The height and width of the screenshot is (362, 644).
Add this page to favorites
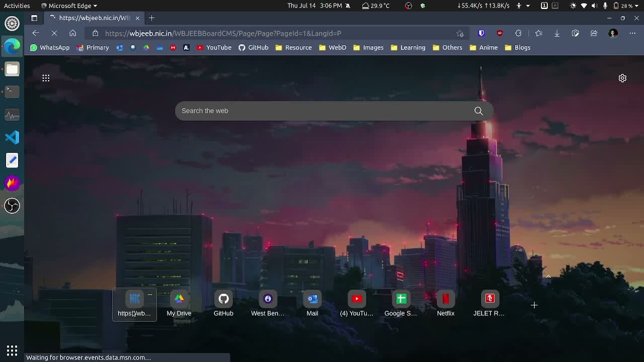click(x=460, y=33)
